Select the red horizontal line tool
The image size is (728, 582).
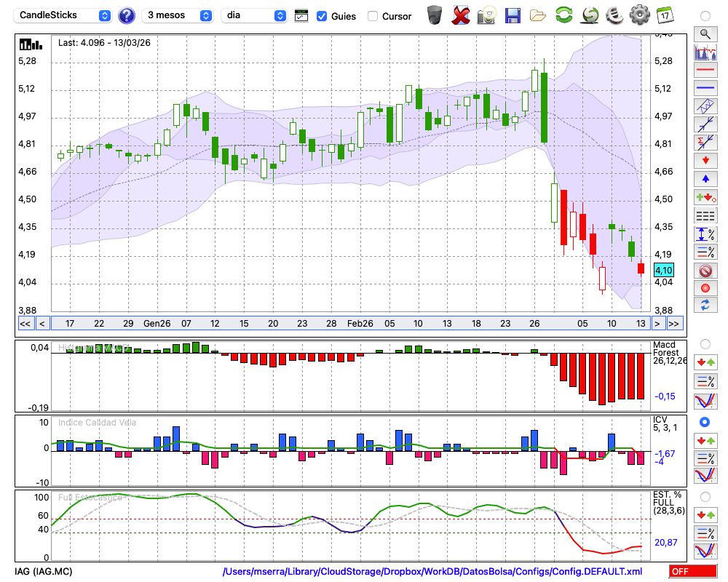pyautogui.click(x=705, y=70)
